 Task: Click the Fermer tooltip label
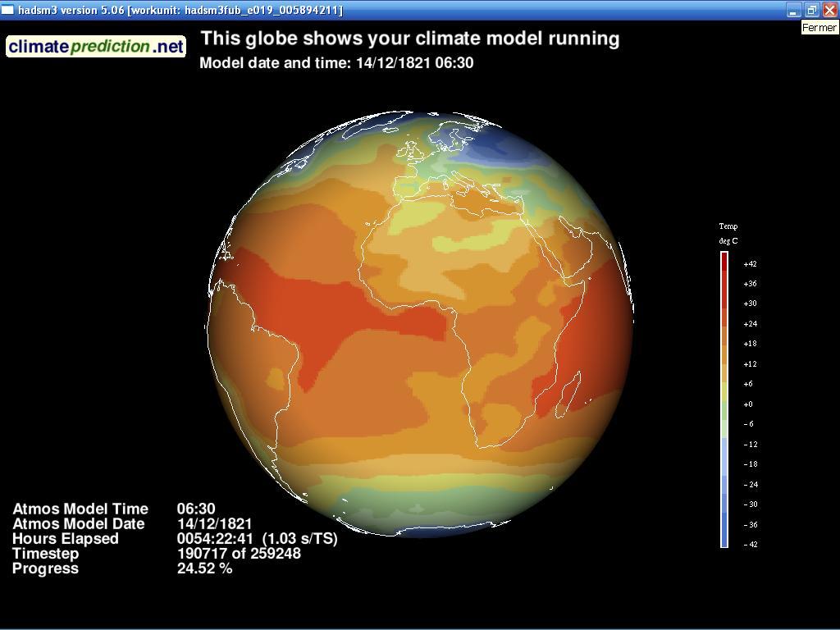[x=819, y=28]
